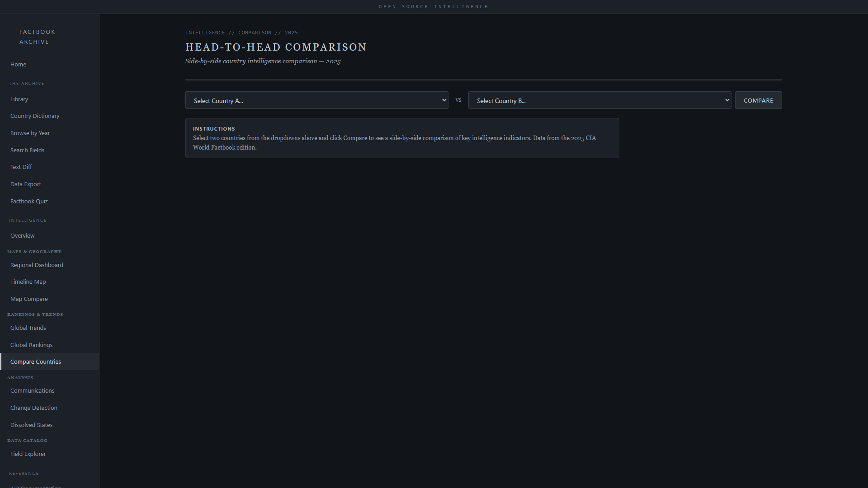Open the Library page
The height and width of the screenshot is (488, 868).
(19, 99)
